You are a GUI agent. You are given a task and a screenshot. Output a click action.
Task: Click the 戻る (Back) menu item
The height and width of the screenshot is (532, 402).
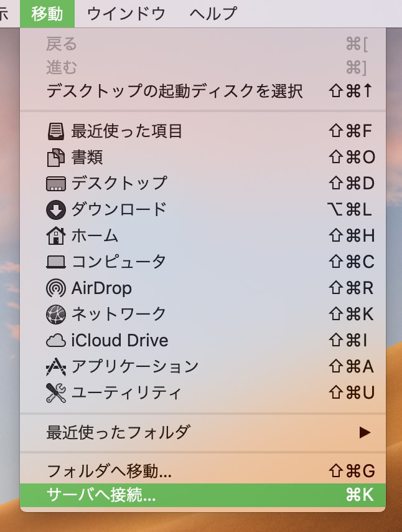coord(62,44)
